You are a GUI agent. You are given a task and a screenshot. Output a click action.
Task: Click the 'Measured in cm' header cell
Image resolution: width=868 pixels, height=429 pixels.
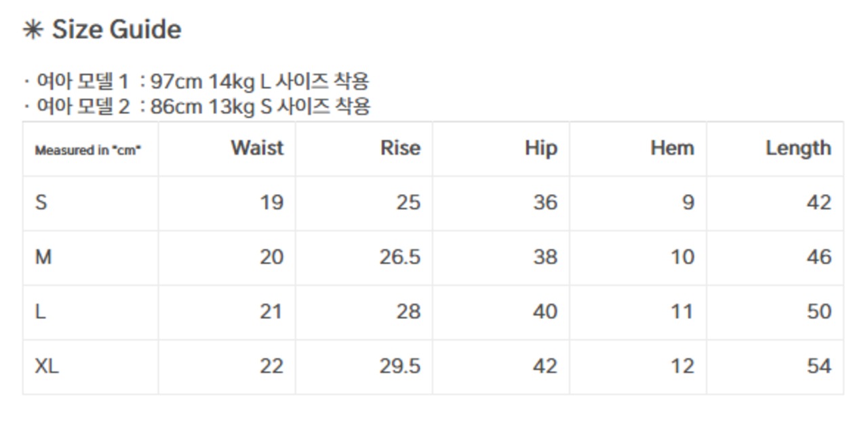coord(88,150)
